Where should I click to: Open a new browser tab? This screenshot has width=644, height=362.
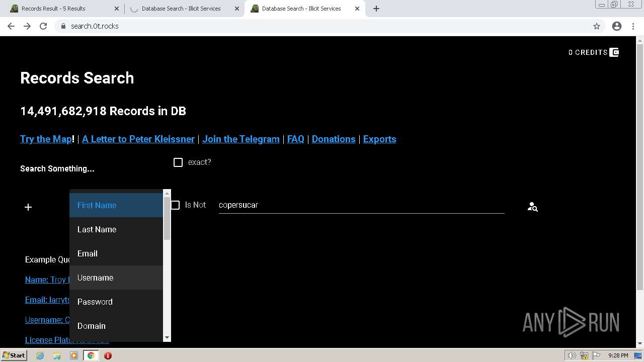[x=376, y=9]
